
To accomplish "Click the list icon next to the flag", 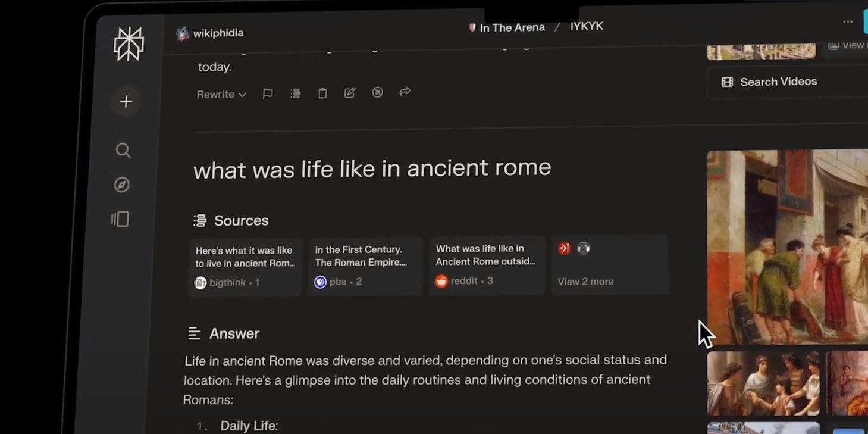I will point(295,93).
